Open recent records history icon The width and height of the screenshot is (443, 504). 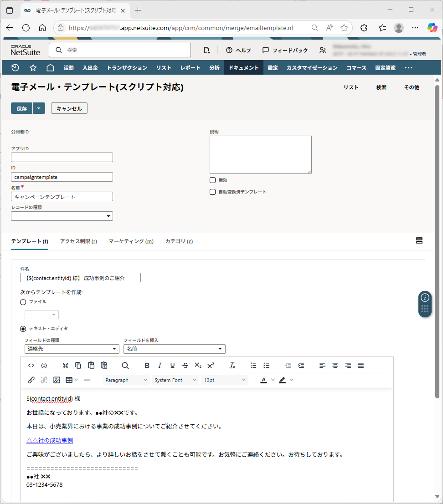(15, 67)
